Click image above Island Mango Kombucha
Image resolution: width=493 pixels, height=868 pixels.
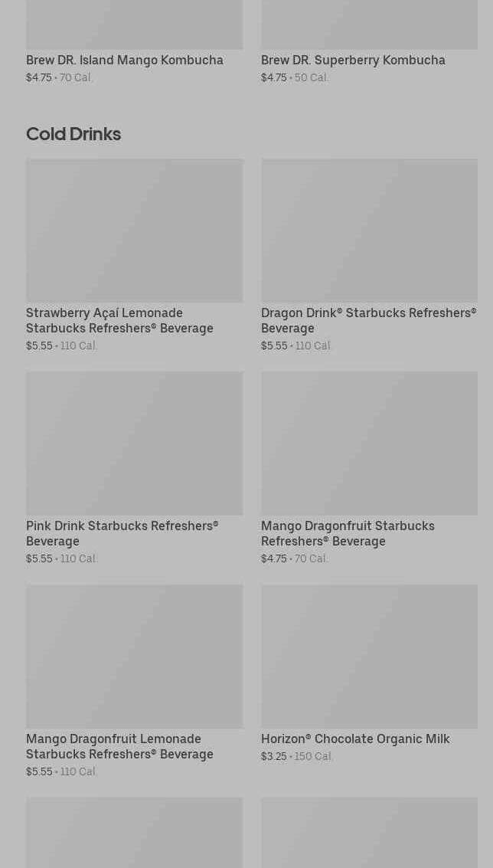[x=134, y=25]
